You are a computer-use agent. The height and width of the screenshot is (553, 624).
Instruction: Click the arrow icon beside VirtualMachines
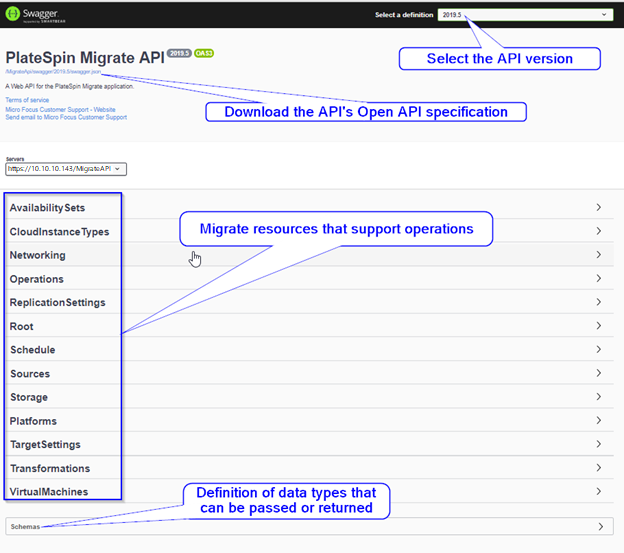[x=598, y=492]
